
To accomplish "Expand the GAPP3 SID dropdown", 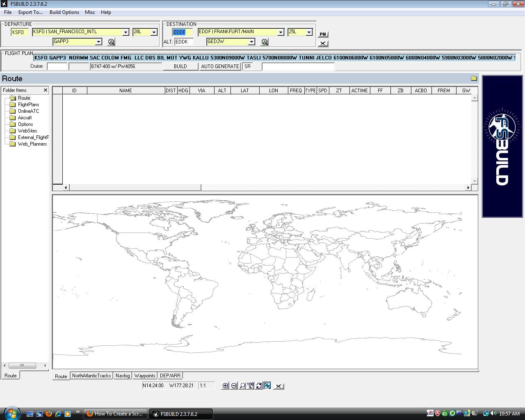I will (98, 42).
